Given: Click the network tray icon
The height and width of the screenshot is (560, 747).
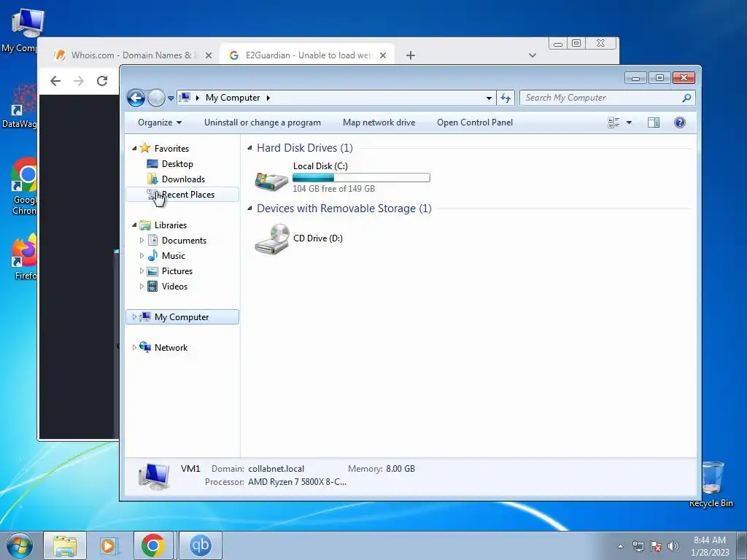Looking at the screenshot, I should (638, 546).
